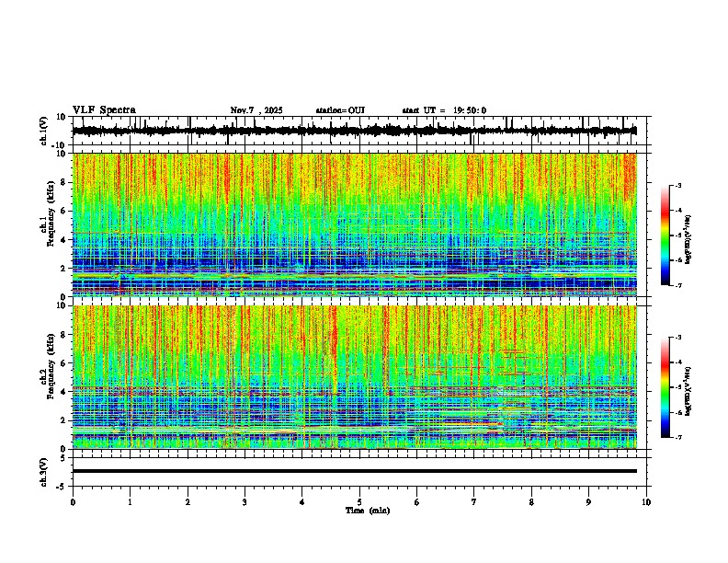Click time axis tick label "4"
The height and width of the screenshot is (563, 728).
(302, 501)
